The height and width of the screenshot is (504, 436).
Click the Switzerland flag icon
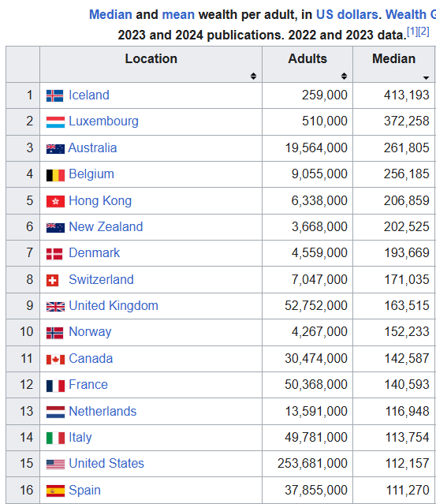[x=52, y=280]
